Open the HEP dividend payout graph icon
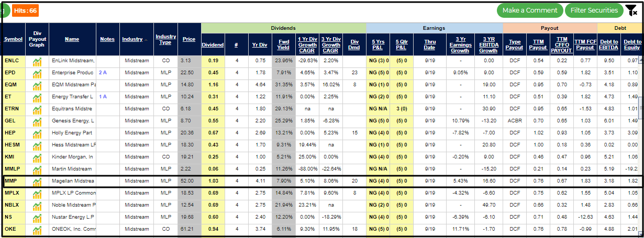Viewport: 644px width, 238px height. click(x=37, y=133)
